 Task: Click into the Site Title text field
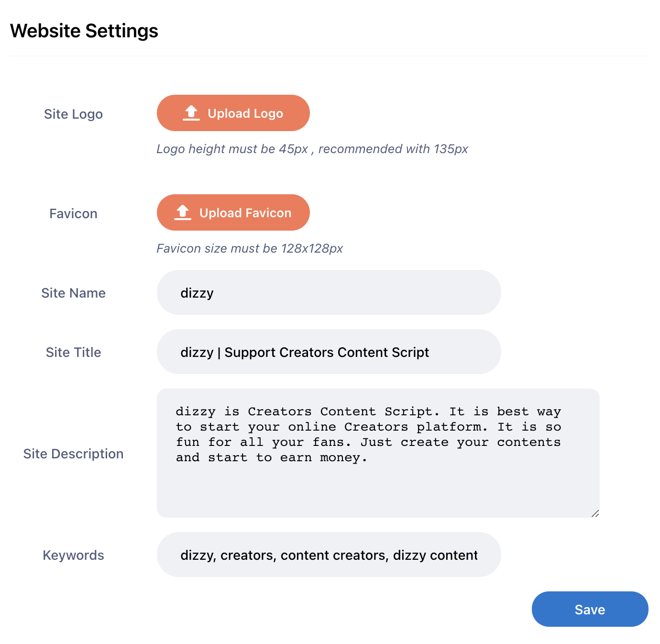329,352
